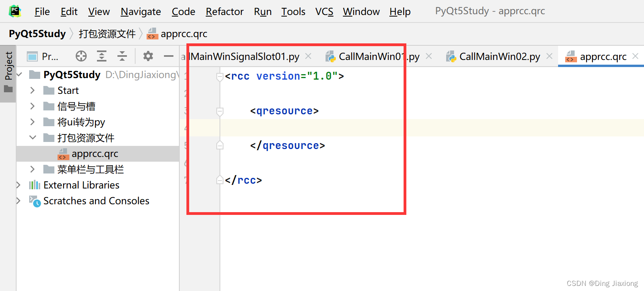644x291 pixels.
Task: Open the File menu
Action: (42, 12)
